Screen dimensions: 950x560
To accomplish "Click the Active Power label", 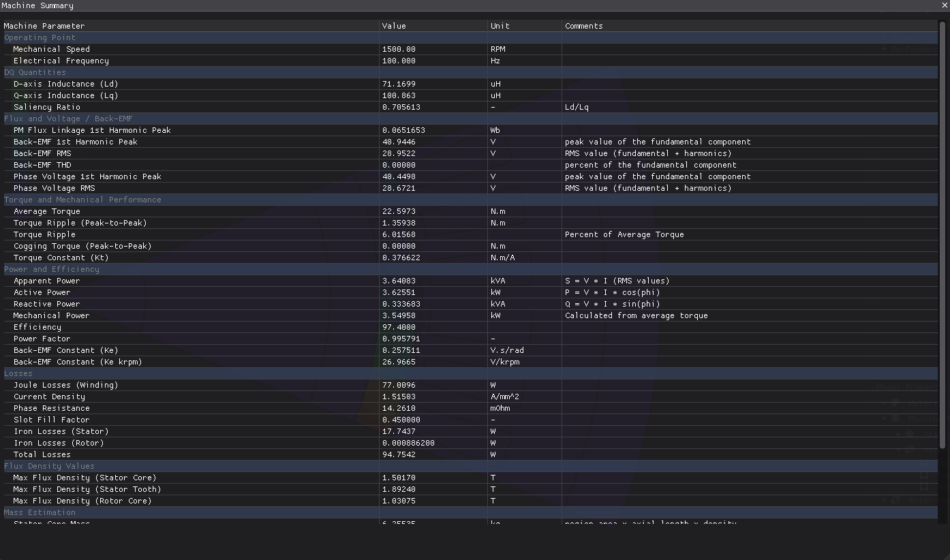I will 42,292.
